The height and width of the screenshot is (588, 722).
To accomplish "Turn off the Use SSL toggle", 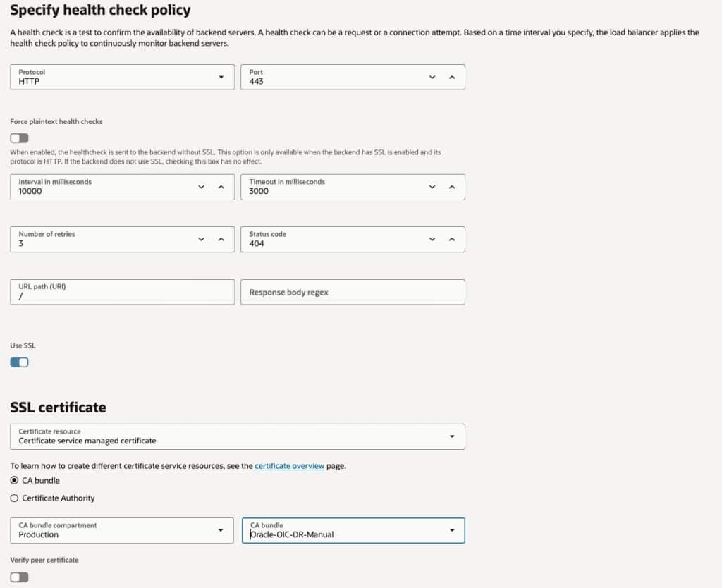I will (19, 362).
